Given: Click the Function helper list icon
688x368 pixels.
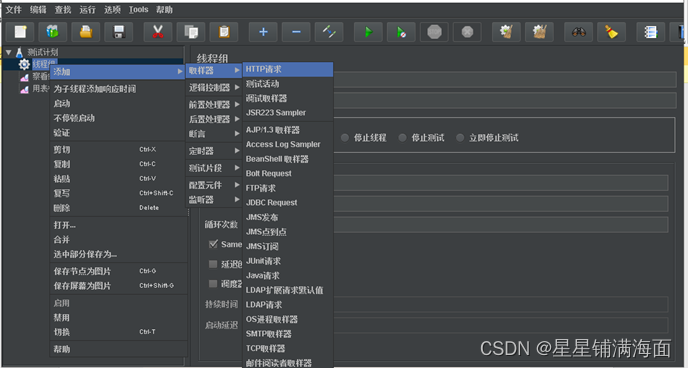Looking at the screenshot, I should (x=651, y=32).
